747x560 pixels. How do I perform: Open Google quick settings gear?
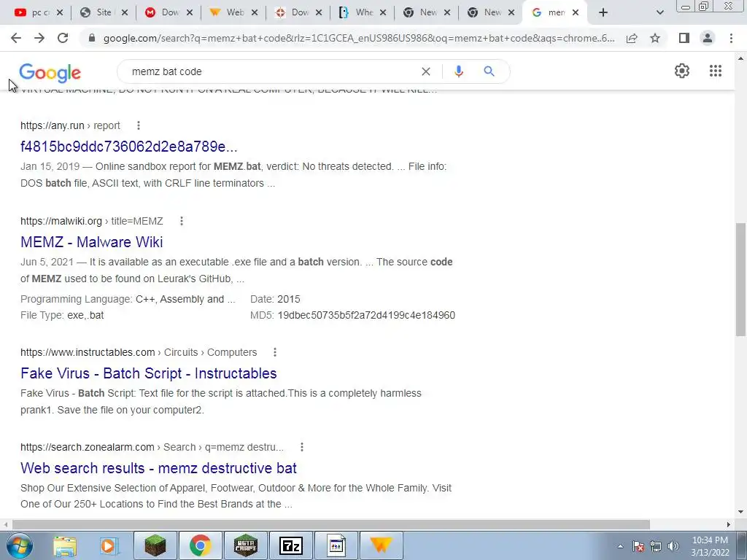(x=682, y=71)
